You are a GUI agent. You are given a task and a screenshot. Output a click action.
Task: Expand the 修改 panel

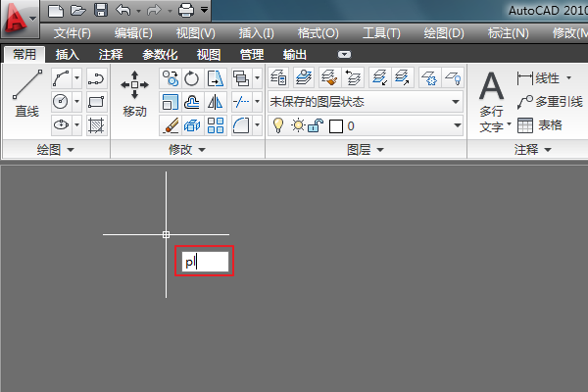187,150
